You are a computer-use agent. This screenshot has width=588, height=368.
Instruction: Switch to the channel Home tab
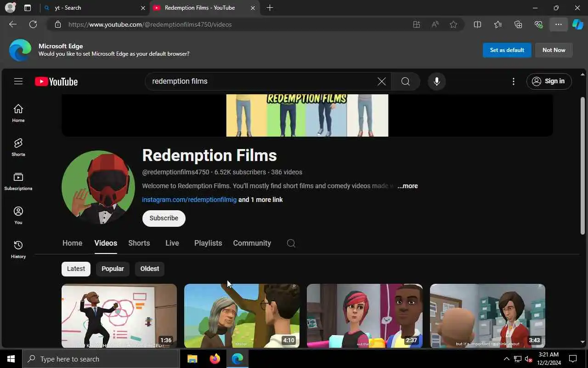tap(72, 243)
